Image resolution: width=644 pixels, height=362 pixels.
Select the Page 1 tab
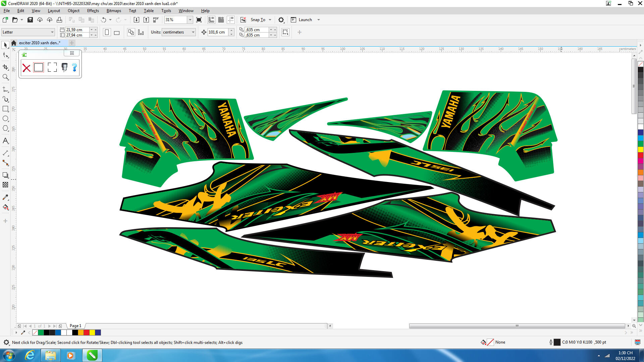pos(75,326)
